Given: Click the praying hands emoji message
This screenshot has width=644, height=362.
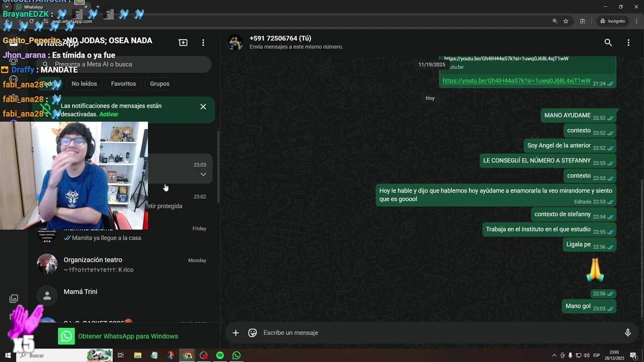Looking at the screenshot, I should pos(596,270).
